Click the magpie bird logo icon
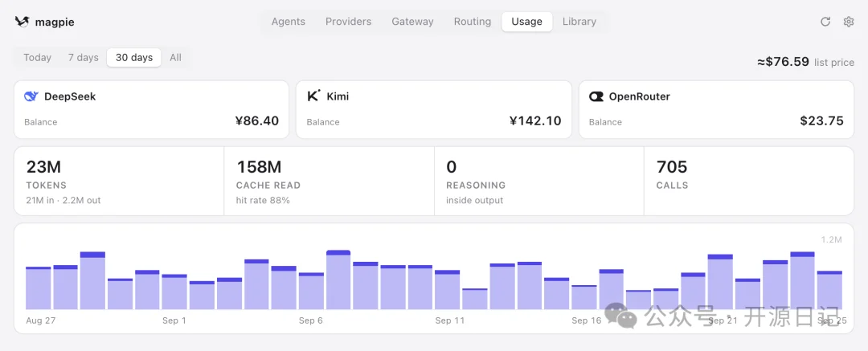The height and width of the screenshot is (351, 868). point(22,22)
